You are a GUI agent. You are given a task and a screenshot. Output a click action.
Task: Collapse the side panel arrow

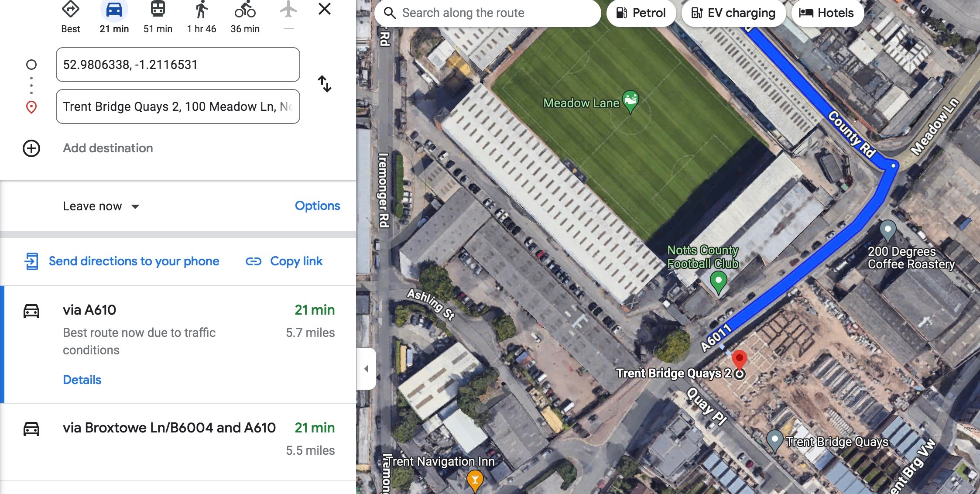(367, 369)
